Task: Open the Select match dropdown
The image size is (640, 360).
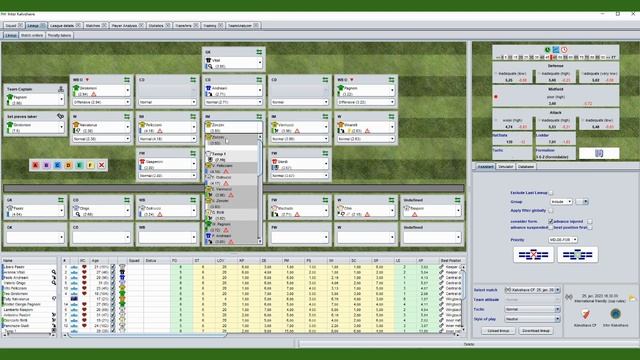Action: click(532, 290)
